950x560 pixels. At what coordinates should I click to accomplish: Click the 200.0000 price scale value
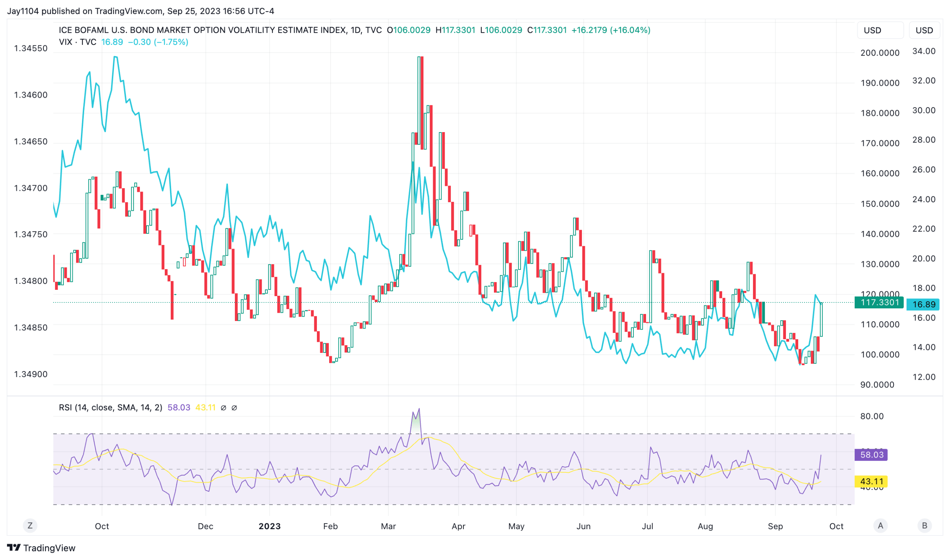pyautogui.click(x=880, y=53)
